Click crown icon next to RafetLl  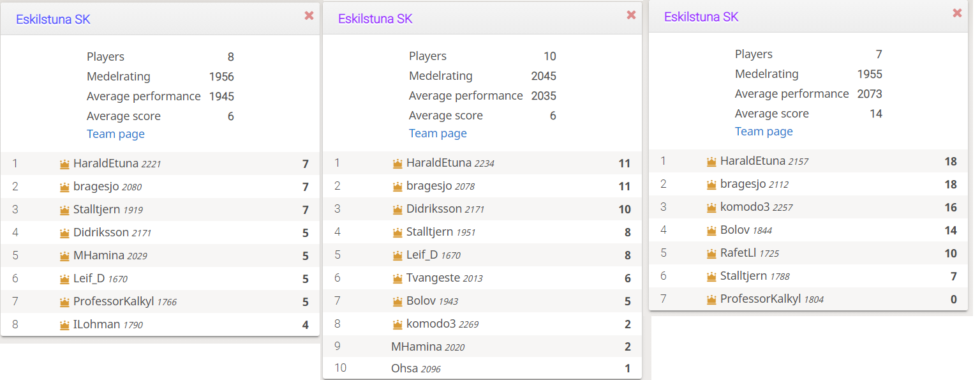pyautogui.click(x=711, y=254)
